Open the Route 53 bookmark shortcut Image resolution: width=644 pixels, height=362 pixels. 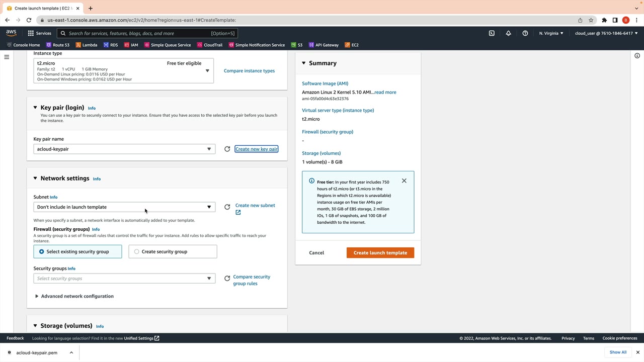[x=58, y=45]
